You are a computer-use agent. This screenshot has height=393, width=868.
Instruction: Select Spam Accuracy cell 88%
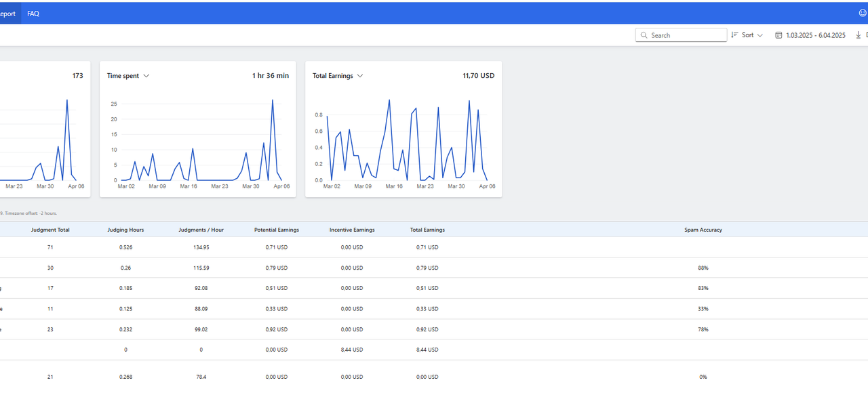point(703,268)
